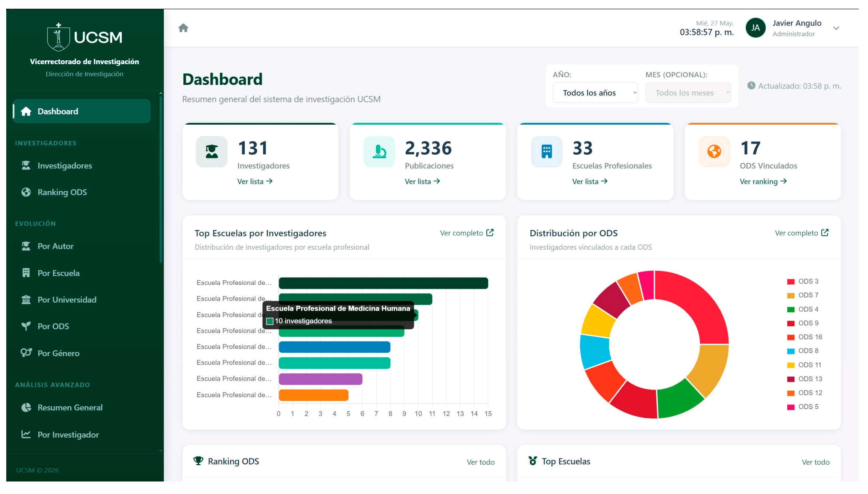Click the purple bar in schools chart
This screenshot has width=868, height=494.
pos(321,379)
